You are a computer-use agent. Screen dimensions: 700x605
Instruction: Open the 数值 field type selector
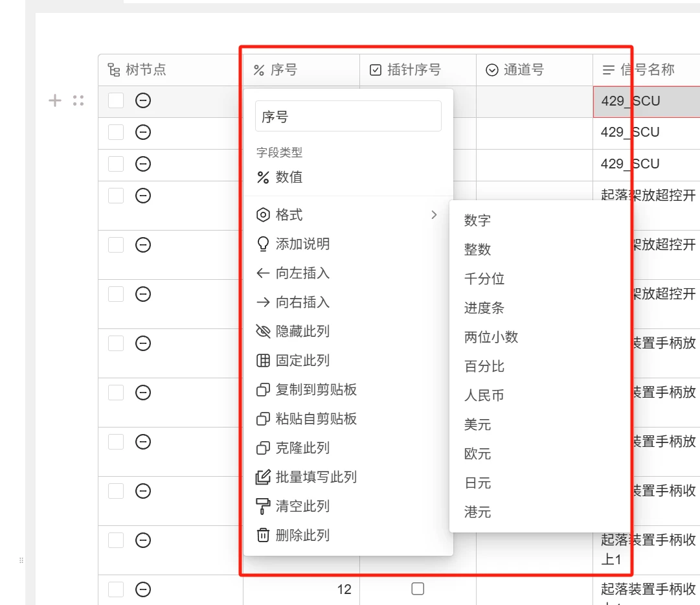coord(348,177)
